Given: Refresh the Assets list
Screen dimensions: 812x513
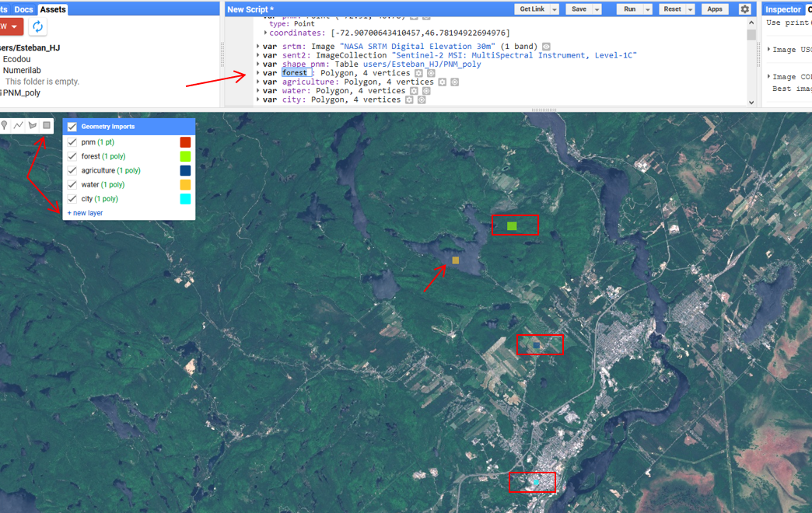Looking at the screenshot, I should (37, 27).
